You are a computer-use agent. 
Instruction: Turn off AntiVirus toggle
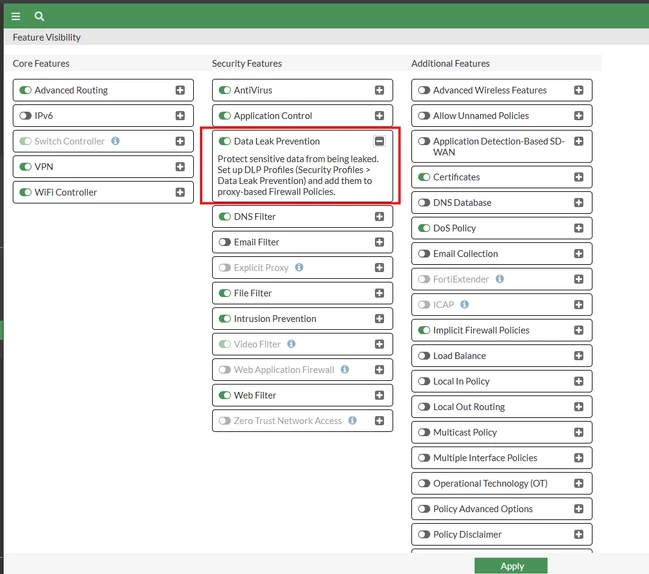point(225,90)
